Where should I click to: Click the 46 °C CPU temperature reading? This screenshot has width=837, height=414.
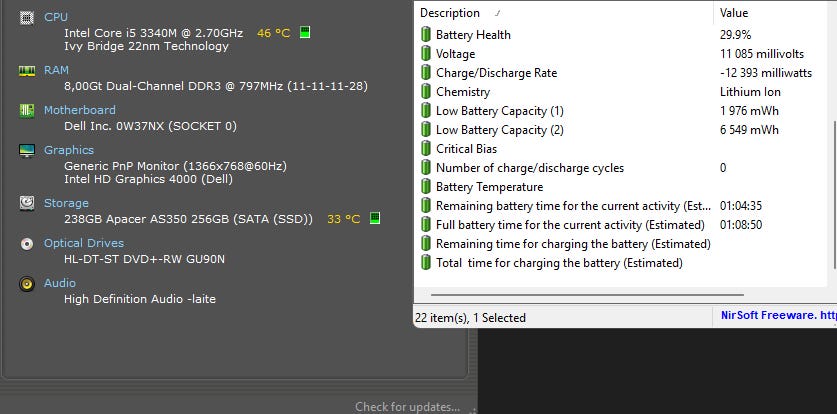[273, 33]
